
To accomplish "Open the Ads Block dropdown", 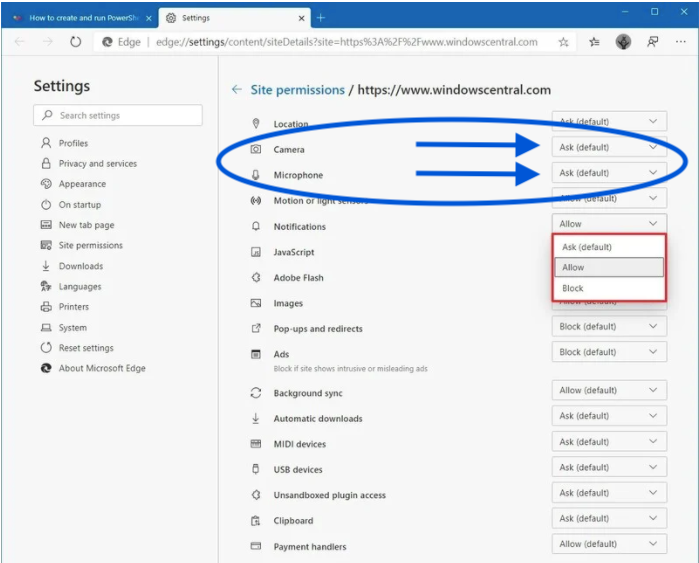I will point(609,352).
